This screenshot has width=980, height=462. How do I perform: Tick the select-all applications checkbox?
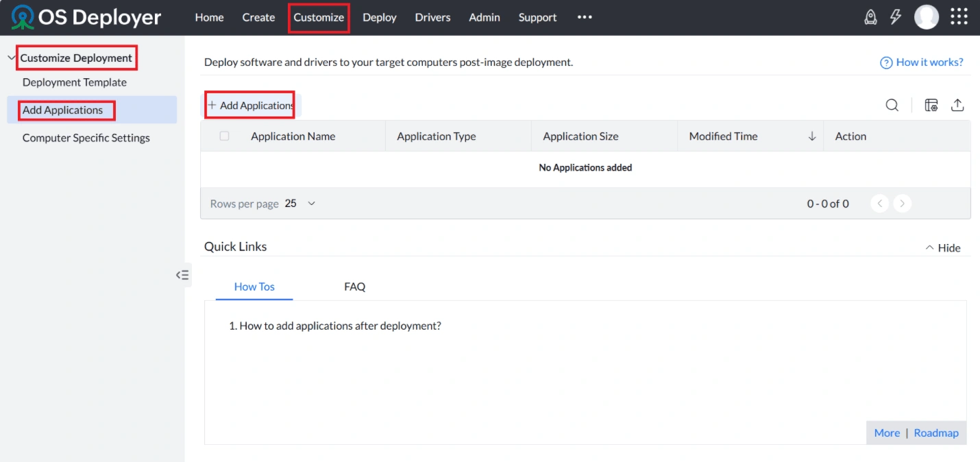[x=224, y=136]
